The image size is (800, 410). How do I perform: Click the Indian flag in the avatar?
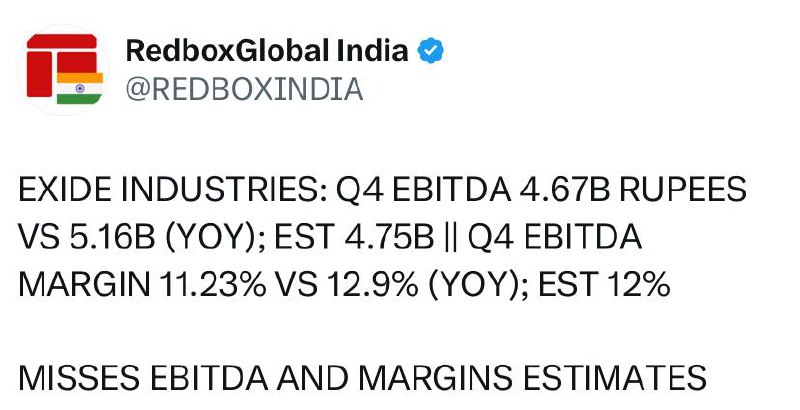(80, 88)
